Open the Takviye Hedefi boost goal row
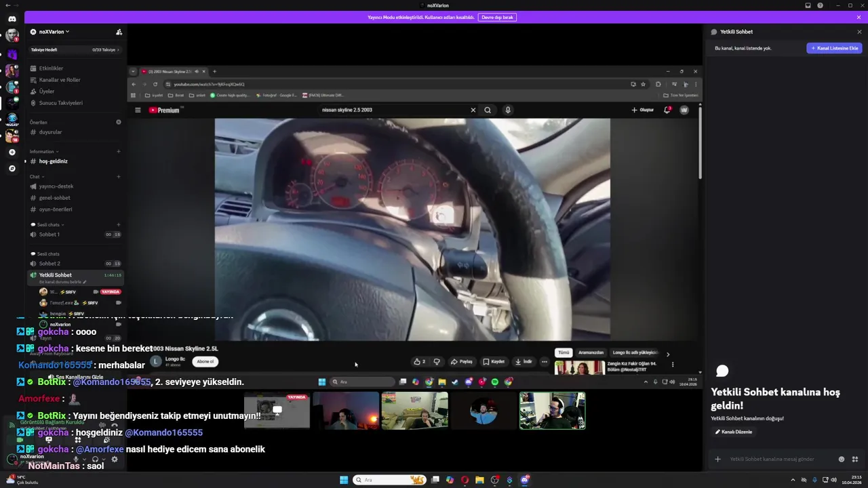Screen dimensions: 868x488 [x=75, y=49]
